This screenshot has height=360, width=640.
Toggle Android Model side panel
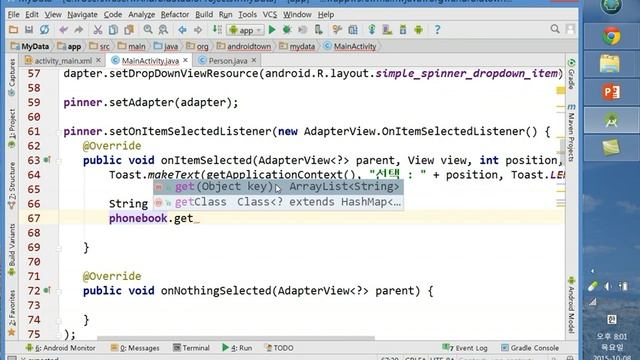point(571,304)
